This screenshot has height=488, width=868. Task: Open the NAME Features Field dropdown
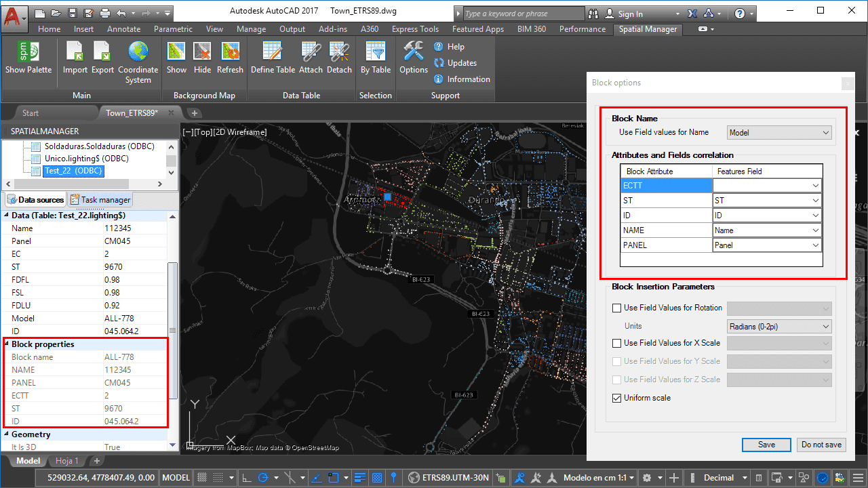(767, 230)
